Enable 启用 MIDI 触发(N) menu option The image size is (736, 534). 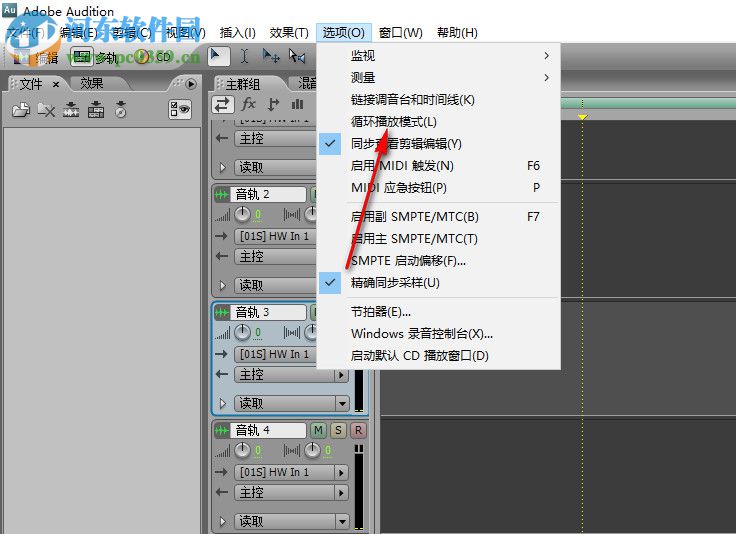438,166
